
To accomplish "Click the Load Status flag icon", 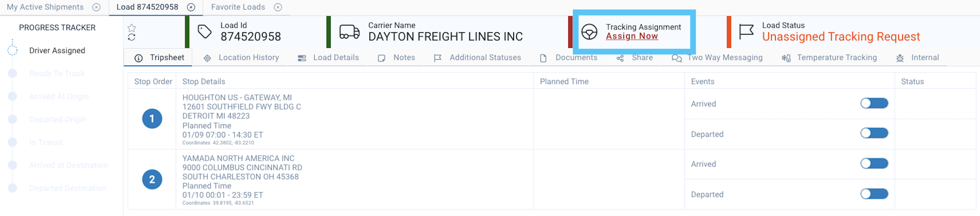I will click(746, 32).
